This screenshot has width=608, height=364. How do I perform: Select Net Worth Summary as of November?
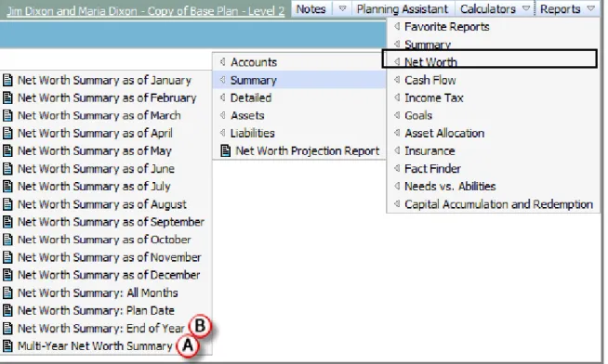[x=110, y=257]
